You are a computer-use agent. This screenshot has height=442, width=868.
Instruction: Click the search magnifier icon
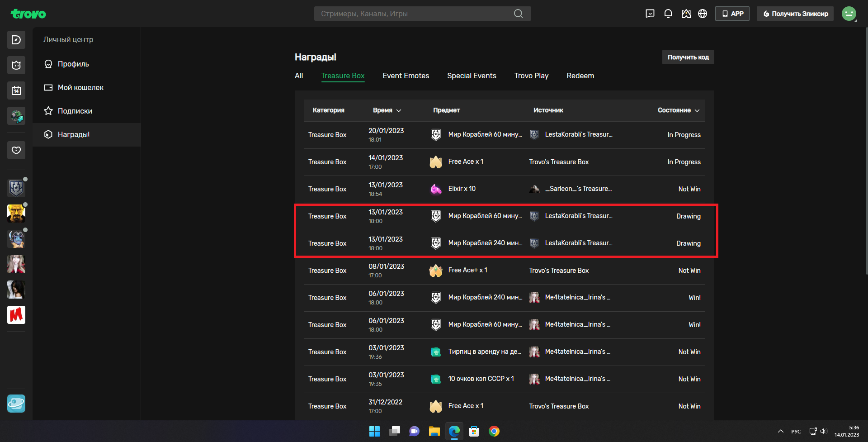point(518,14)
